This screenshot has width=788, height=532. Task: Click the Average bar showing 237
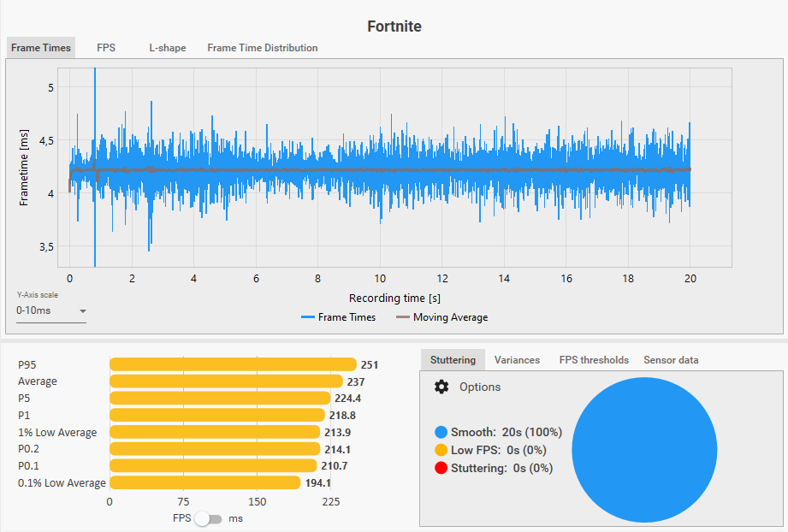pyautogui.click(x=226, y=381)
